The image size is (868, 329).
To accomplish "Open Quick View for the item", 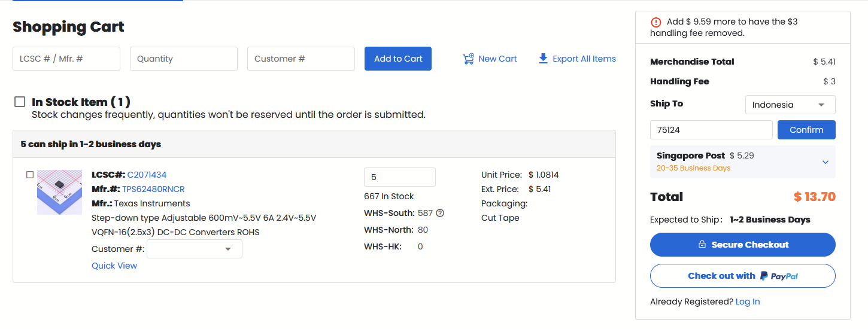I will point(114,266).
